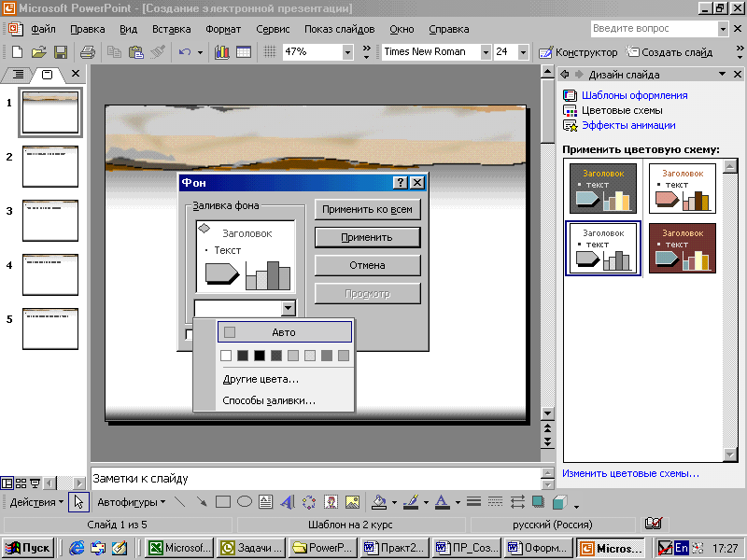Open shadow style settings

click(539, 502)
